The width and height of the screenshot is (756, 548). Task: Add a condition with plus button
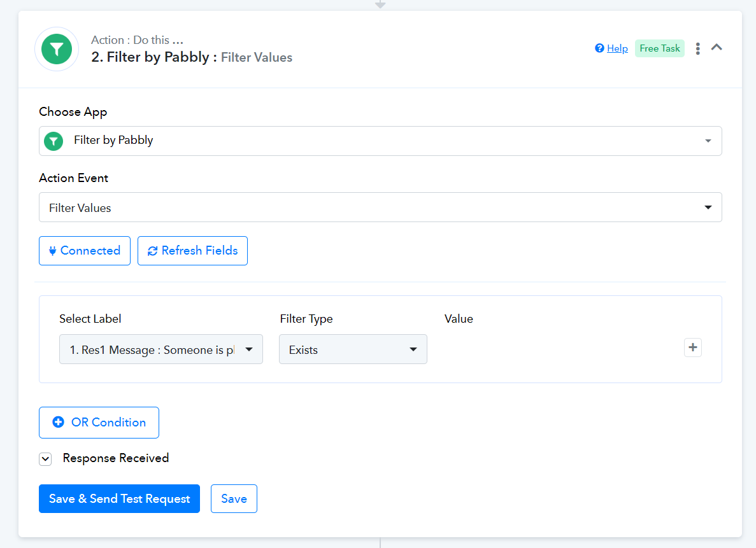tap(693, 348)
